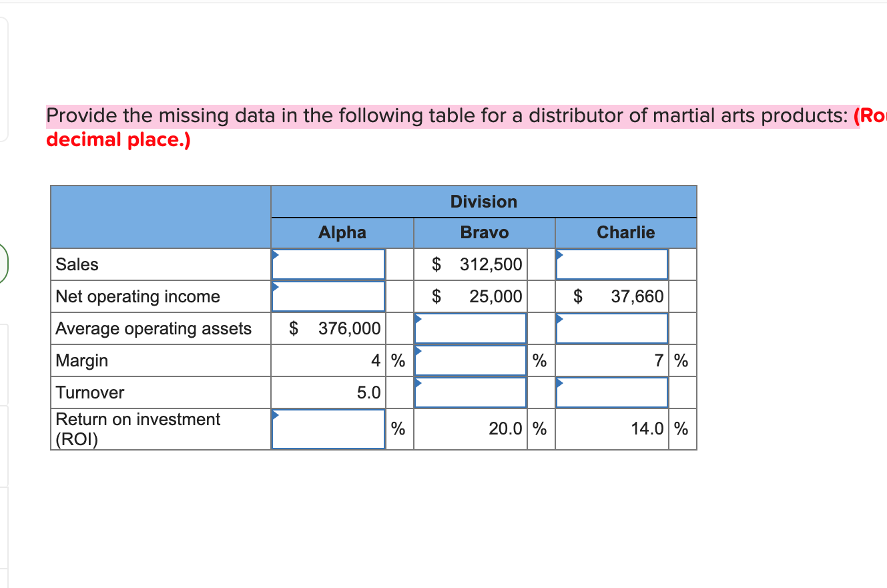Click the Net operating income input for Alpha
This screenshot has width=887, height=588.
point(328,296)
